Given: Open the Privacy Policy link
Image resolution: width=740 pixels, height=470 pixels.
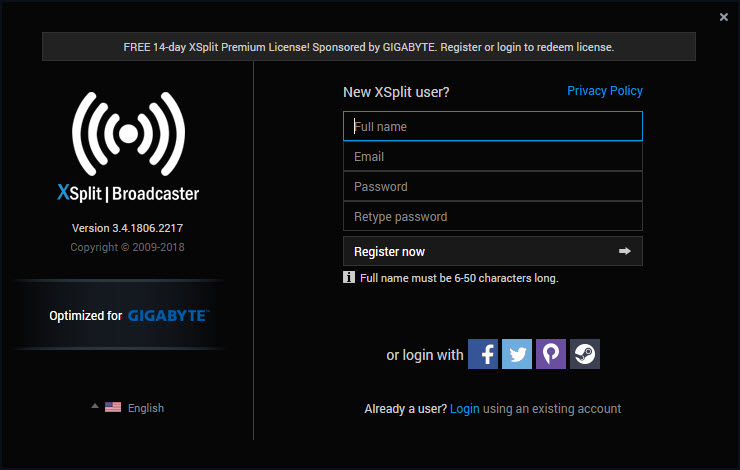Looking at the screenshot, I should (605, 91).
